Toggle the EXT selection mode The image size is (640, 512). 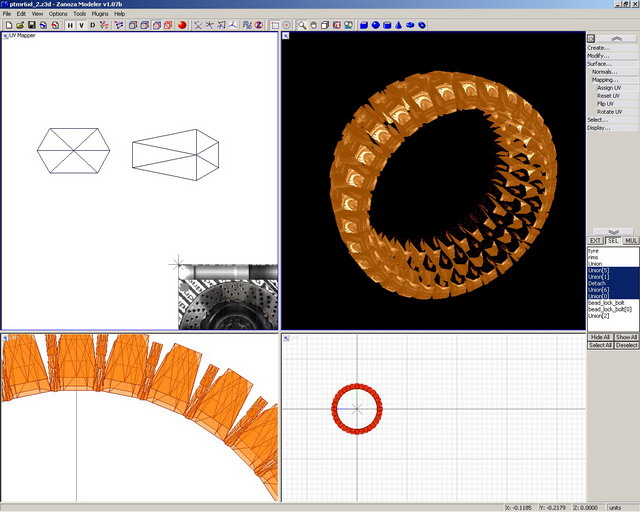coord(595,240)
